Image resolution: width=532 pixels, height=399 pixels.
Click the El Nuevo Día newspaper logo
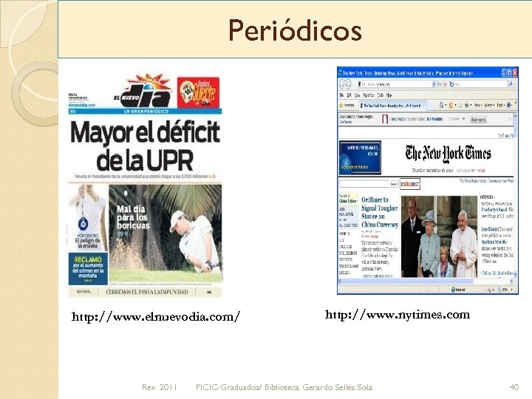pos(142,92)
